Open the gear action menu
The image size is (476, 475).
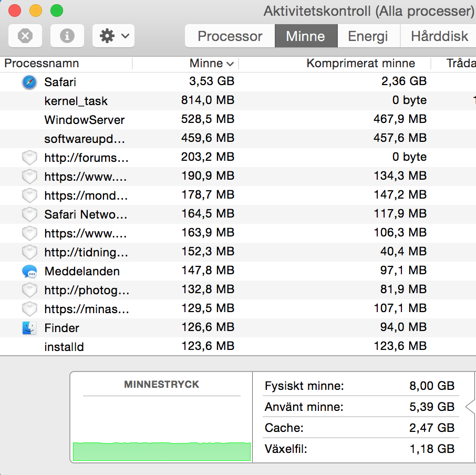113,36
